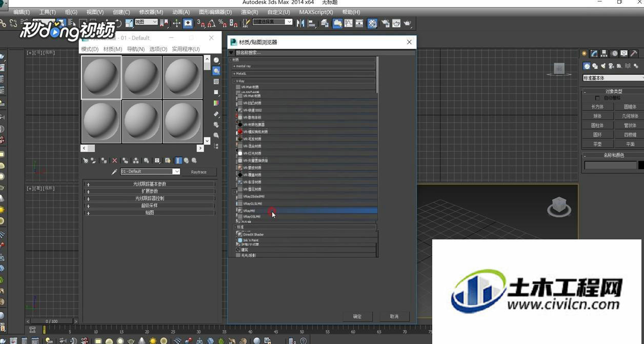The height and width of the screenshot is (344, 644).
Task: Open the Curve Editor from toolbar
Action: click(x=349, y=23)
